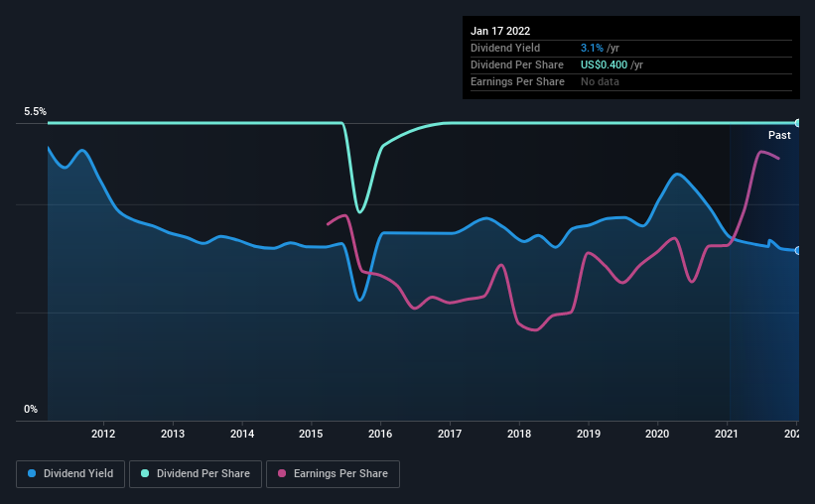Select the 2021 label on the x-axis

(726, 434)
